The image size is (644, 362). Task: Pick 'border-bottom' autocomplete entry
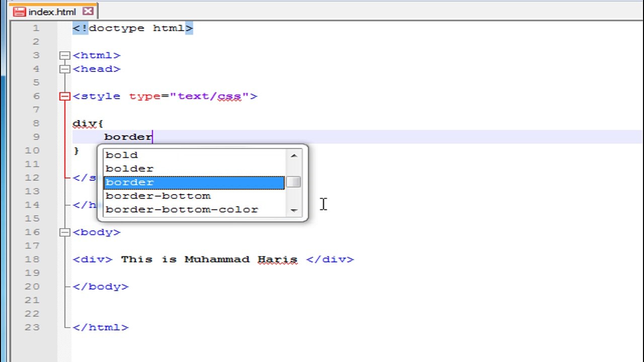click(194, 196)
